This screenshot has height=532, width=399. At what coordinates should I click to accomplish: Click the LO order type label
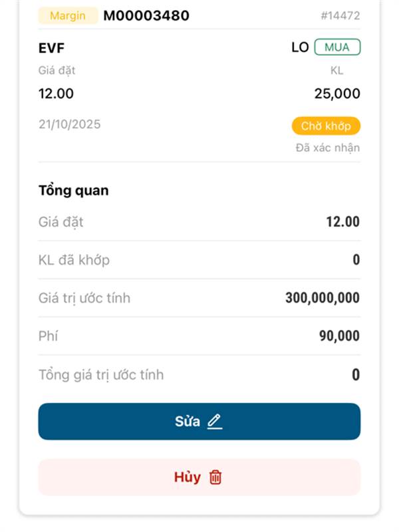click(300, 48)
